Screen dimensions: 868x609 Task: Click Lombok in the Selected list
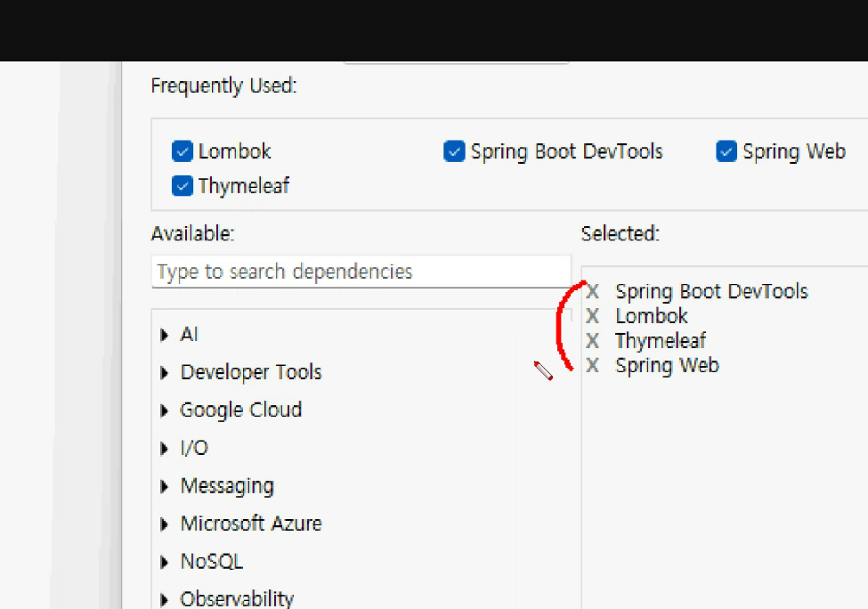[652, 316]
